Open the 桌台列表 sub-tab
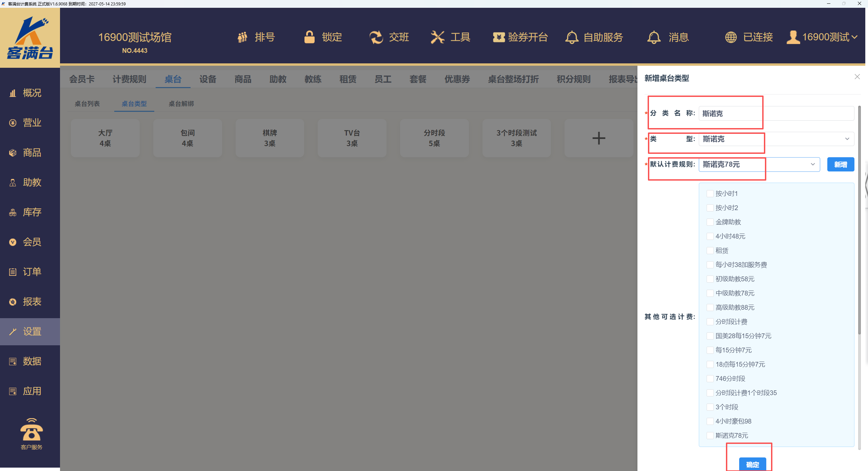Image resolution: width=868 pixels, height=471 pixels. (87, 104)
